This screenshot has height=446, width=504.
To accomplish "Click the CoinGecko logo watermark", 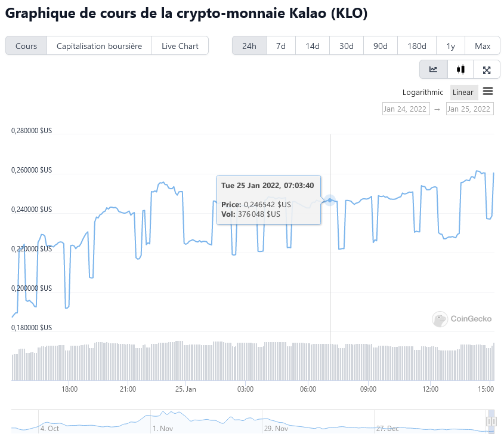I will point(462,319).
